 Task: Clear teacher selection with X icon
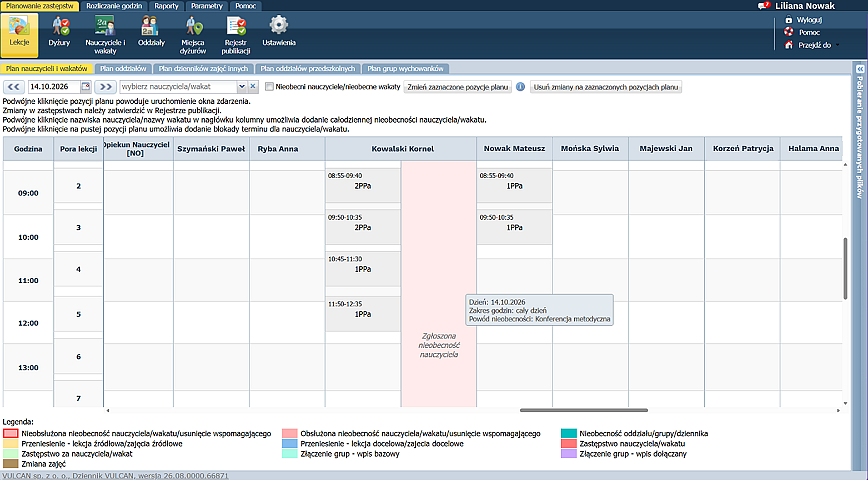tap(253, 86)
